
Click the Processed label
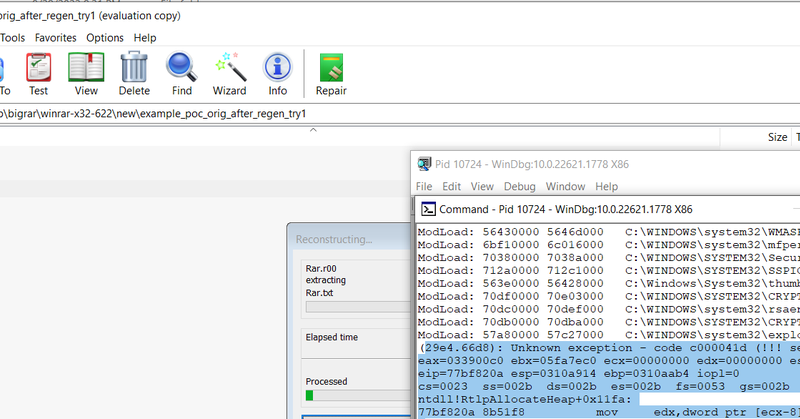pyautogui.click(x=327, y=382)
